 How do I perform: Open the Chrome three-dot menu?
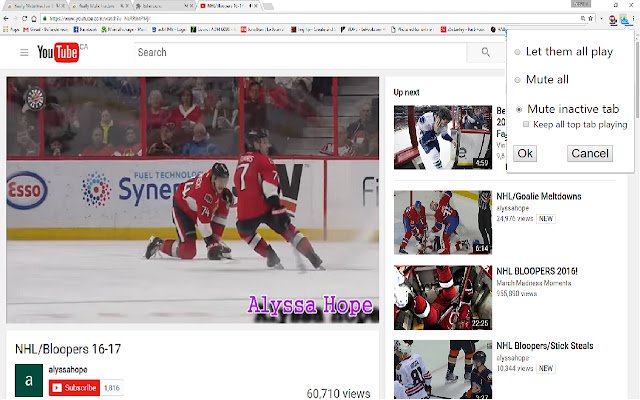point(634,18)
